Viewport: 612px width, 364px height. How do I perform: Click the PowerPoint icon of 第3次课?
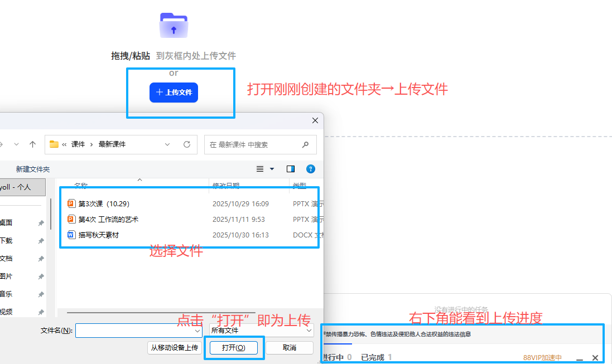pos(71,203)
